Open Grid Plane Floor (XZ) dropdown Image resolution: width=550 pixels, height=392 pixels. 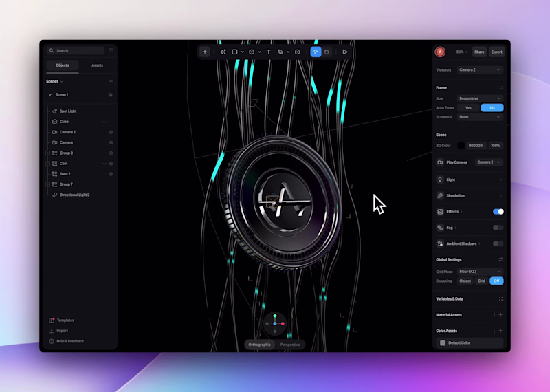[x=479, y=272]
